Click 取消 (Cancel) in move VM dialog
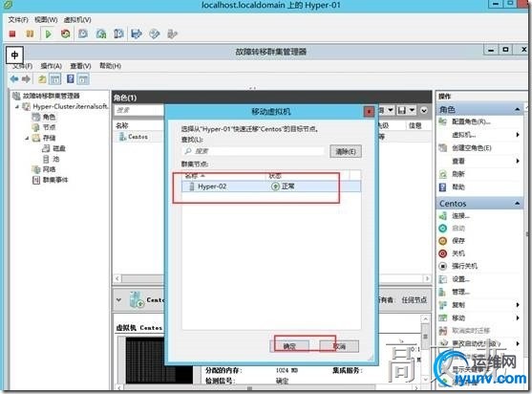 coord(339,346)
